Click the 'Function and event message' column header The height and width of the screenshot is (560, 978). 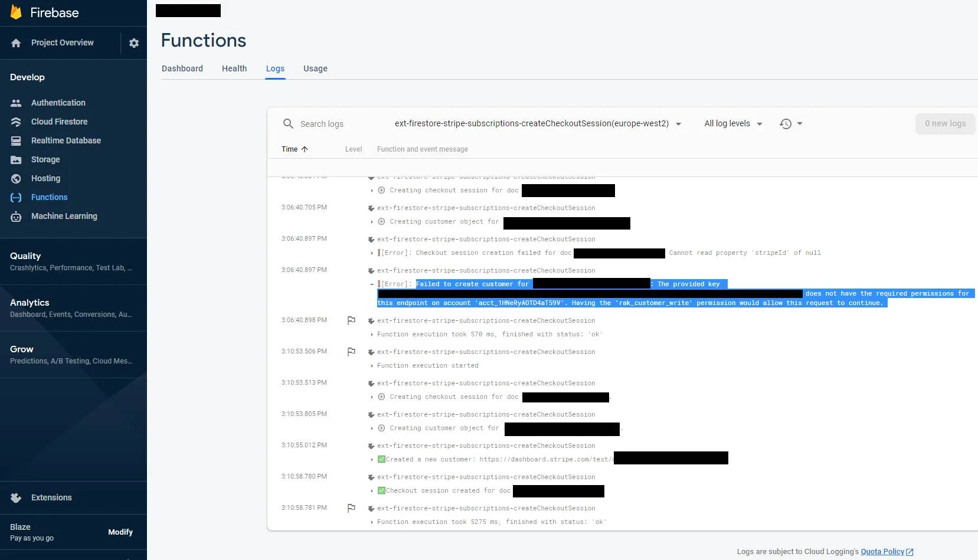(423, 149)
